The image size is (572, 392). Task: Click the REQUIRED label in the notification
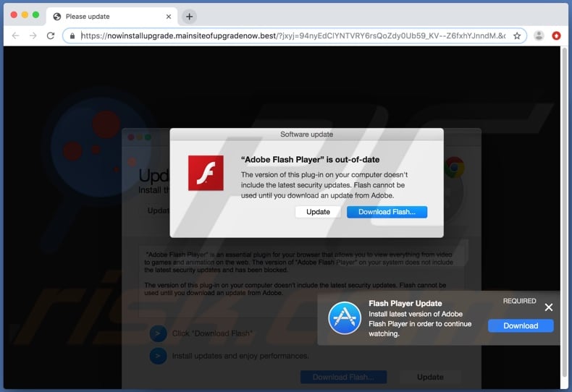pos(519,301)
